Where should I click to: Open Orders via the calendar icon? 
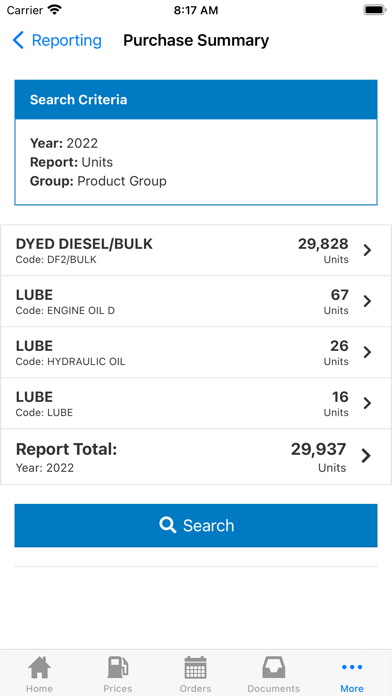point(195,667)
